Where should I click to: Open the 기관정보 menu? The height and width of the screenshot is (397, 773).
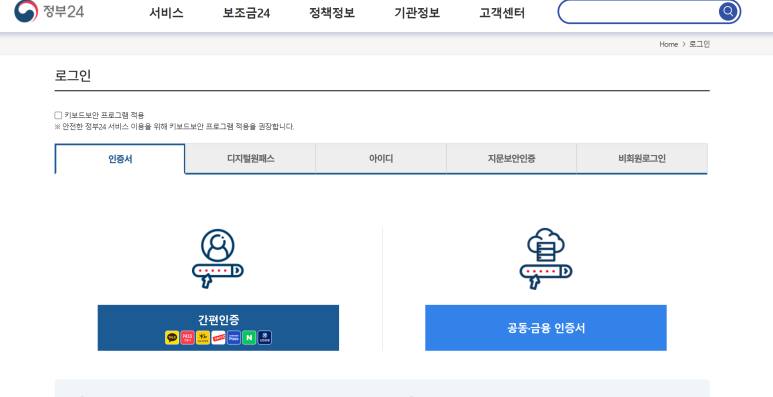click(x=417, y=13)
